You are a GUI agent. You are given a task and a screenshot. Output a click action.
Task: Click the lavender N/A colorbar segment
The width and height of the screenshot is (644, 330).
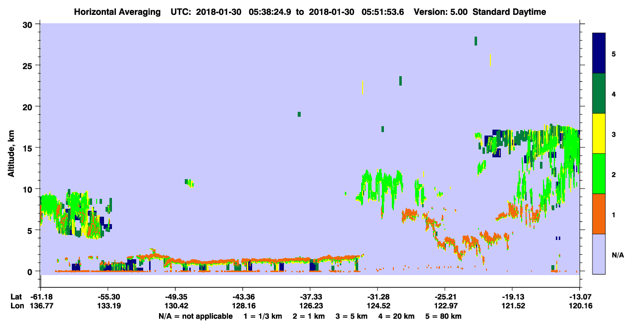599,254
